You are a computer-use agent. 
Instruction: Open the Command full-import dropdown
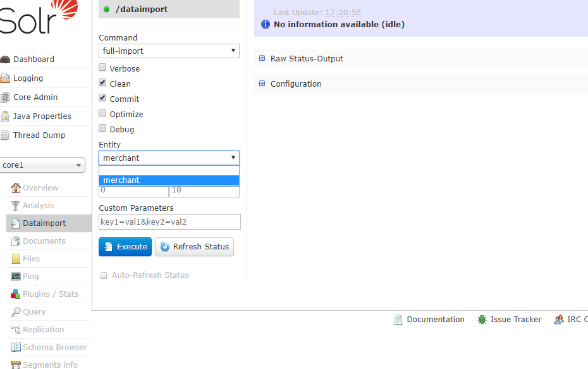[x=169, y=51]
